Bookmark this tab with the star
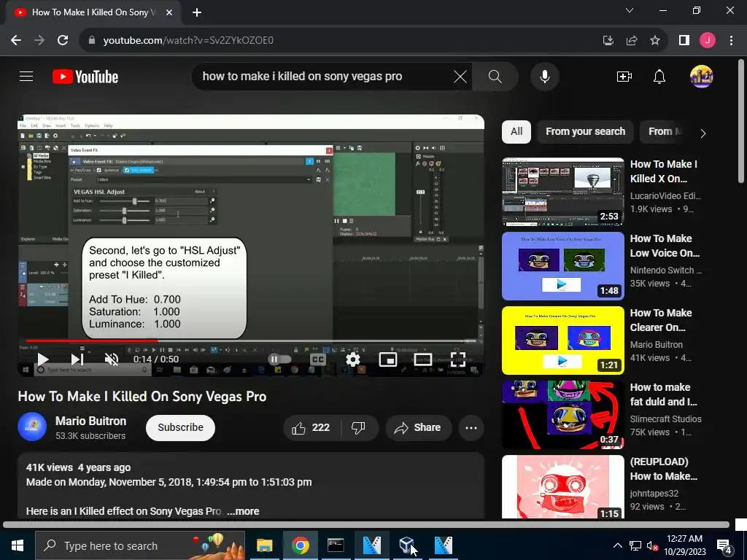The height and width of the screenshot is (560, 747). coord(655,41)
